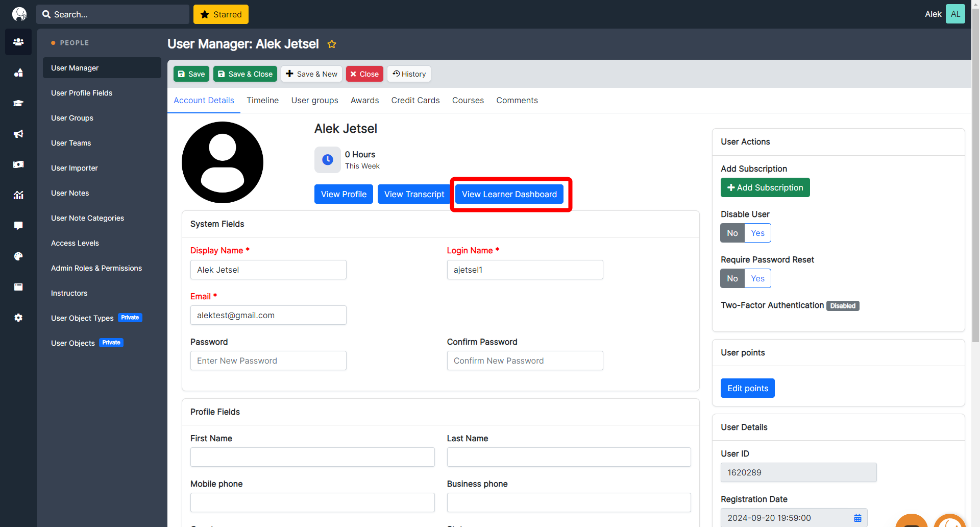The image size is (980, 527).
Task: Click the elephant logo icon
Action: pos(19,14)
